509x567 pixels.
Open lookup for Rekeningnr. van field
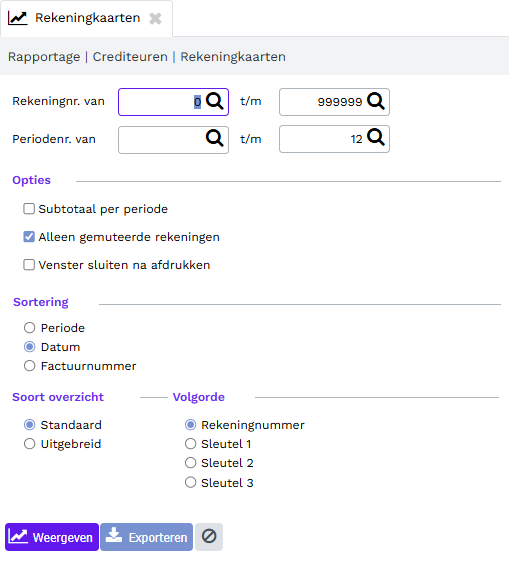214,101
